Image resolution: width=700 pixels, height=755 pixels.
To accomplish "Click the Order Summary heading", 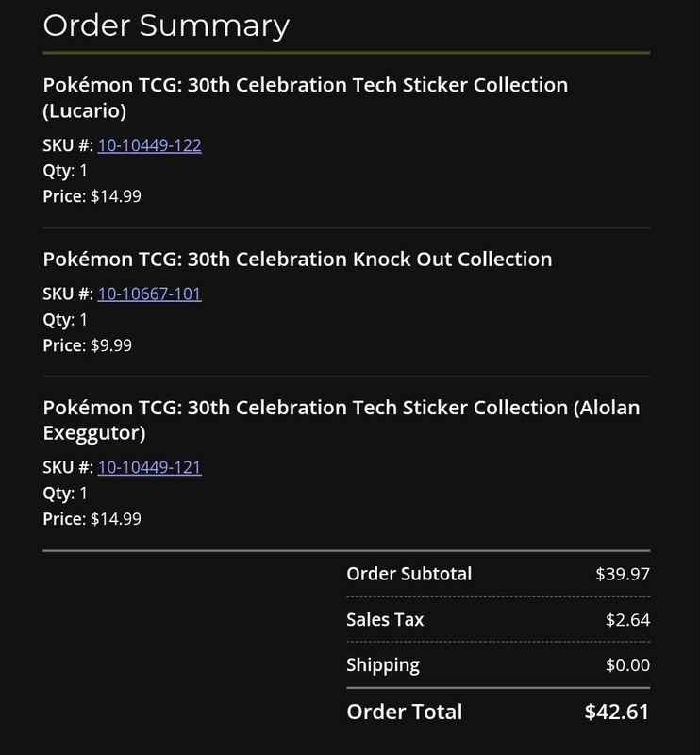I will pyautogui.click(x=166, y=25).
